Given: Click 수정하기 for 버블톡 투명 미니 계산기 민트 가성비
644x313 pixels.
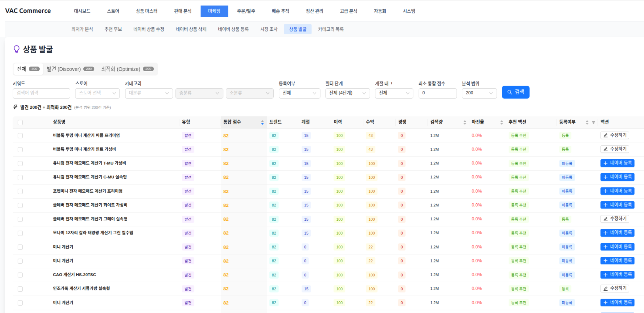Looking at the screenshot, I should (x=615, y=149).
